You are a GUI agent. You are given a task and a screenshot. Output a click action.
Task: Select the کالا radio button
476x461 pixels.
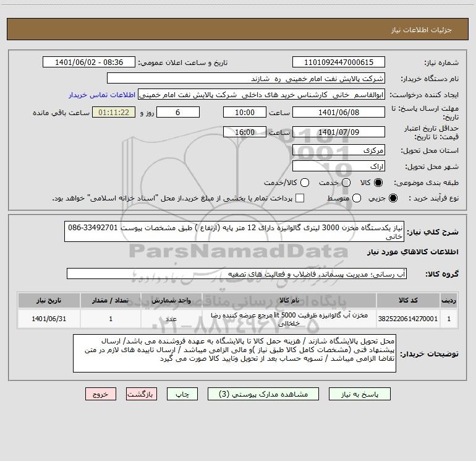coord(378,183)
